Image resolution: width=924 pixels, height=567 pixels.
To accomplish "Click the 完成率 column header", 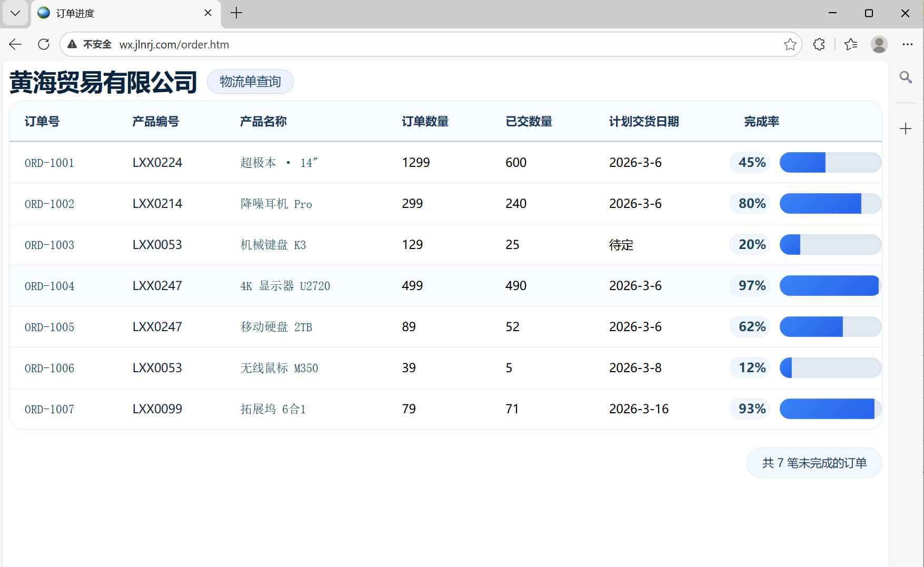I will [761, 122].
